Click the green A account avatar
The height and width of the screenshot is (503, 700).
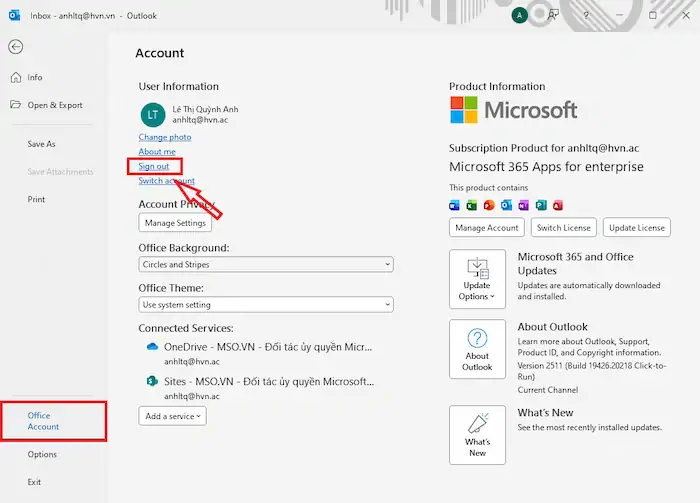pyautogui.click(x=519, y=16)
